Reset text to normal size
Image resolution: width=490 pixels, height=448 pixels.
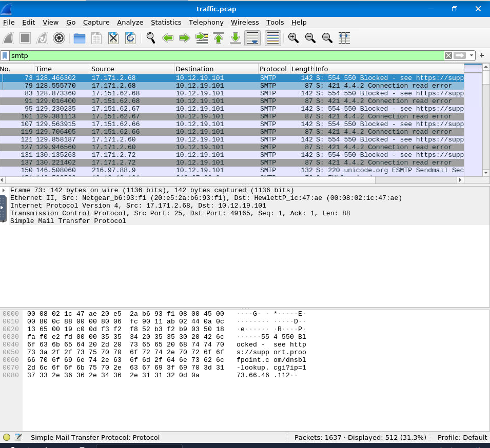click(327, 38)
